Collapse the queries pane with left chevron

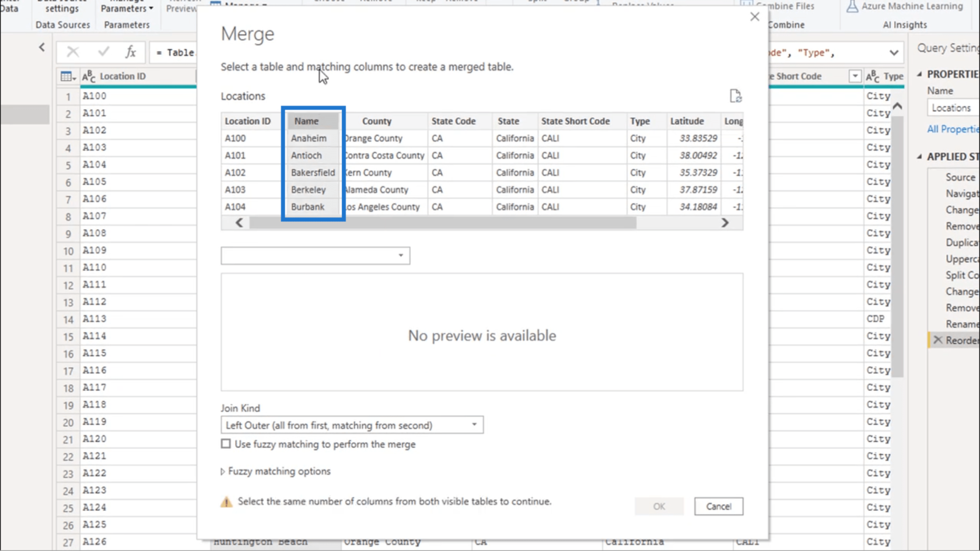[x=42, y=47]
